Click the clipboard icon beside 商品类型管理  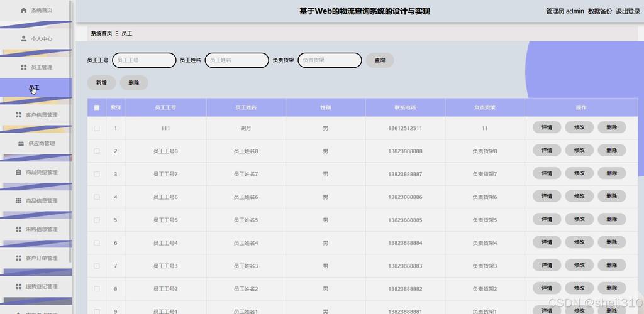(x=18, y=172)
